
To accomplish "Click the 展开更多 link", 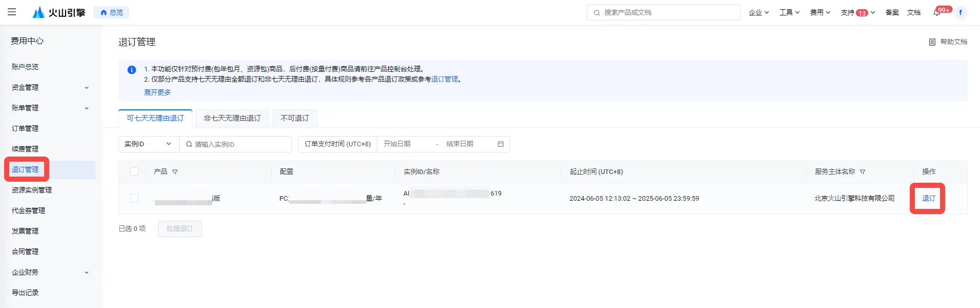I will click(x=157, y=92).
